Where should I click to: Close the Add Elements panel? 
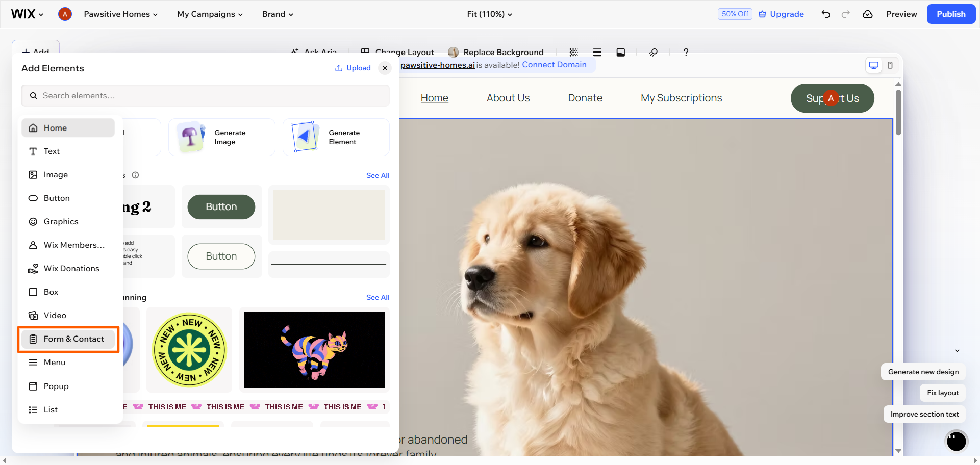385,68
